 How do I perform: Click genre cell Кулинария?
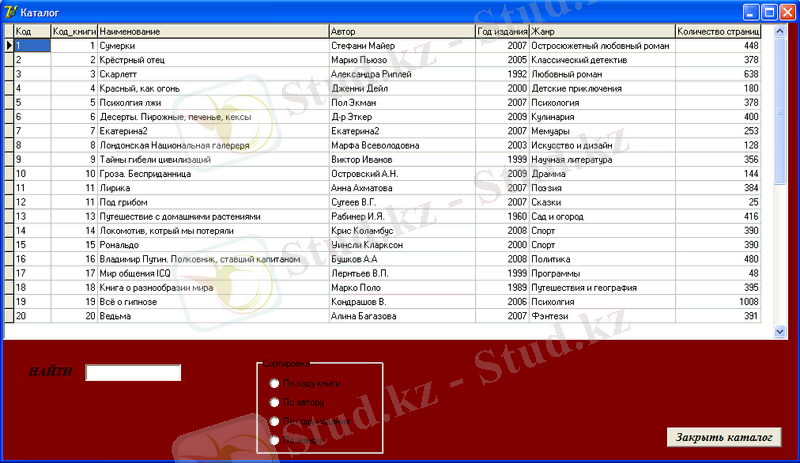pyautogui.click(x=603, y=117)
